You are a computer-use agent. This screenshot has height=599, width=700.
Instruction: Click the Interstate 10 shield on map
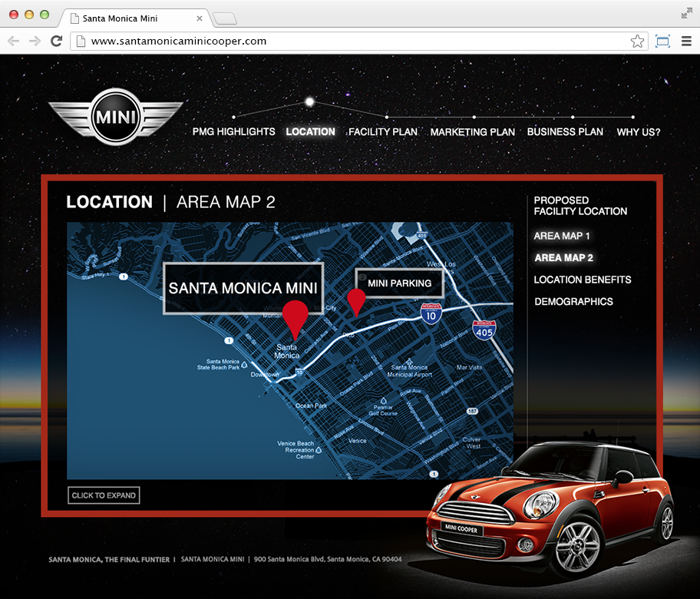(431, 313)
